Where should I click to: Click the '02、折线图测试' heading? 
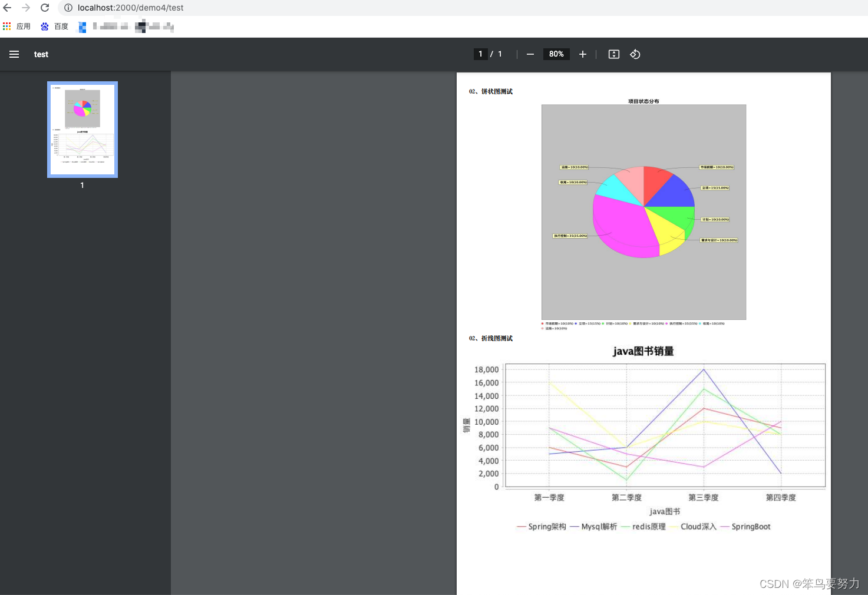(x=491, y=338)
